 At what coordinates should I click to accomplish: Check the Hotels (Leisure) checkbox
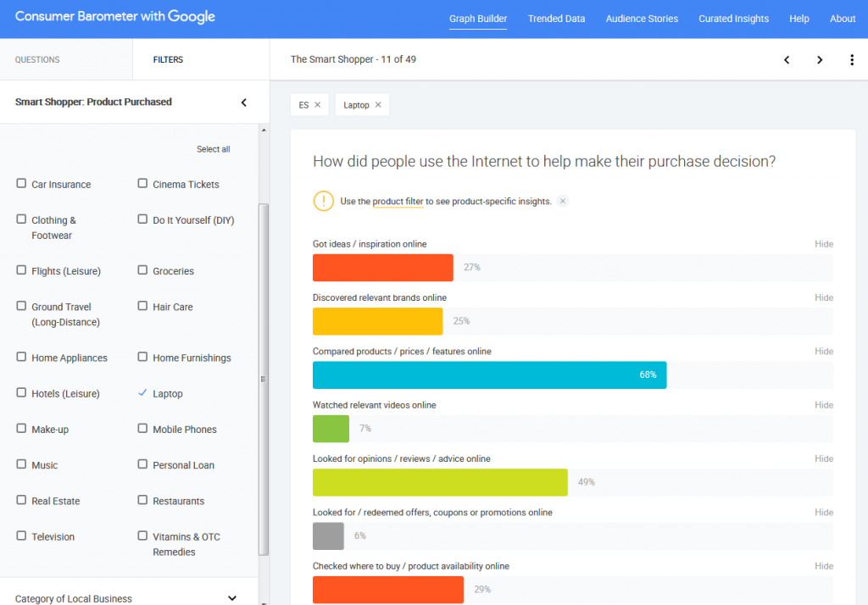[21, 392]
